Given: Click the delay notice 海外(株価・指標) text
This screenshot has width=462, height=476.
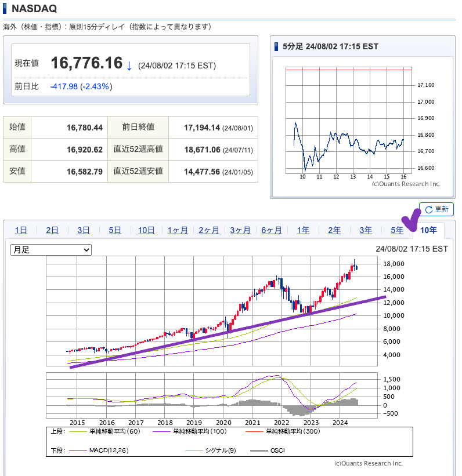Looking at the screenshot, I should tap(107, 27).
